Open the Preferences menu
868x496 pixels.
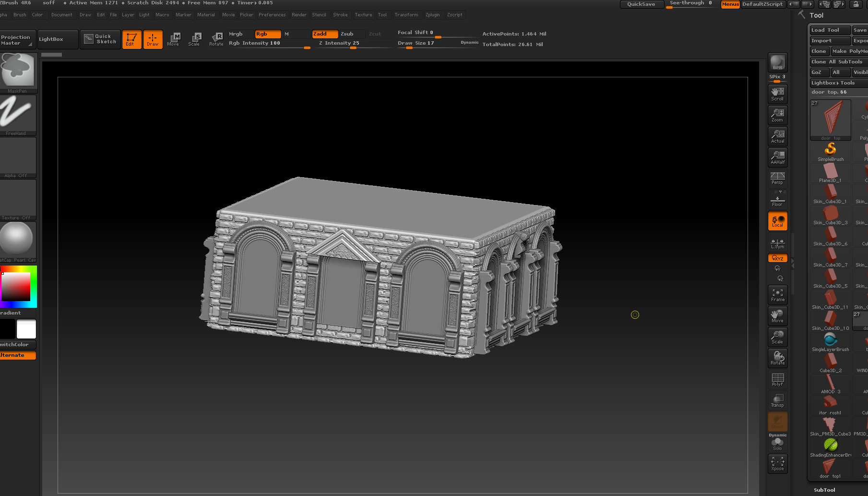[272, 15]
